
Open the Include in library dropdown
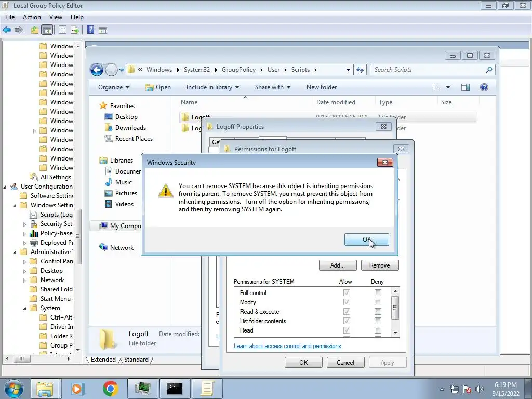tap(212, 87)
